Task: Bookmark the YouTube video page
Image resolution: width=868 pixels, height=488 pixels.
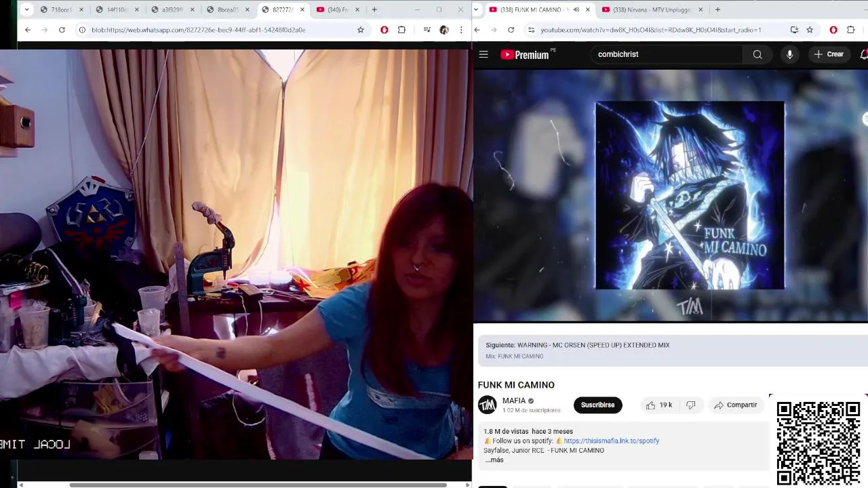Action: point(810,30)
